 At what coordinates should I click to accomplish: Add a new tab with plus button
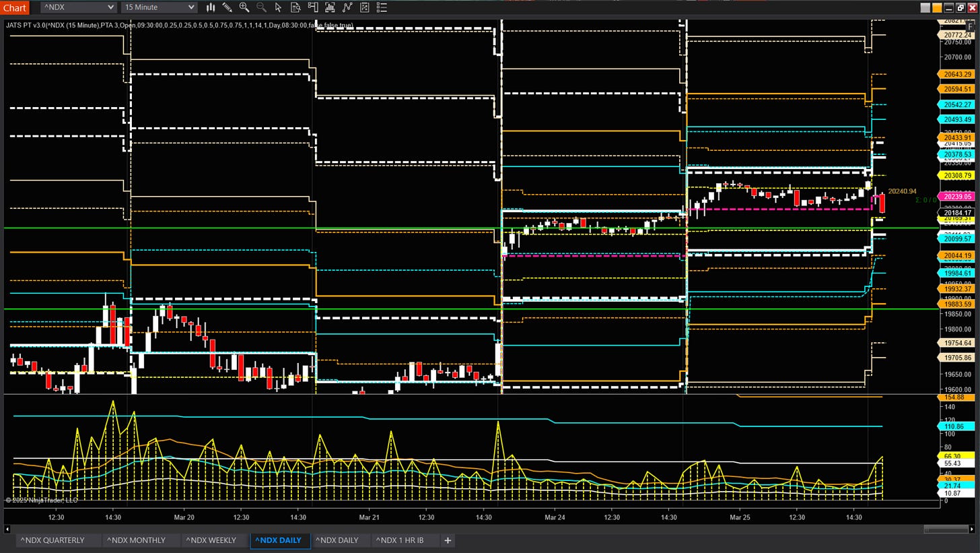447,540
